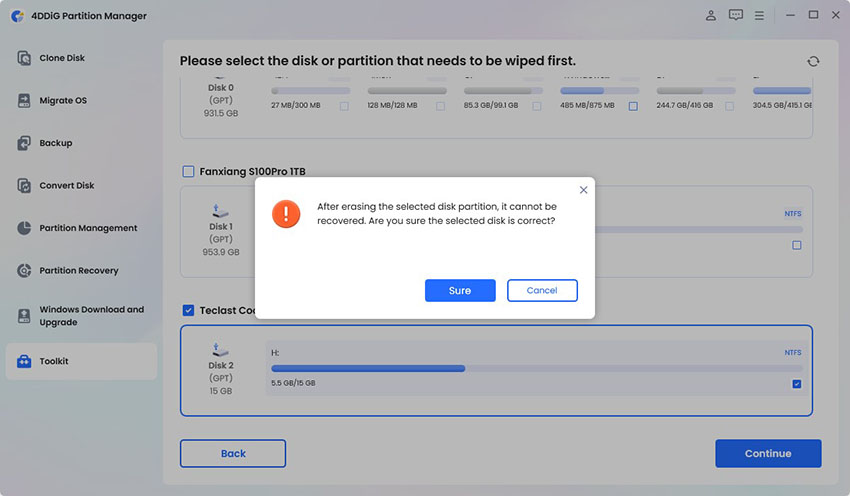
Task: Uncheck the H: partition checkbox
Action: (797, 384)
